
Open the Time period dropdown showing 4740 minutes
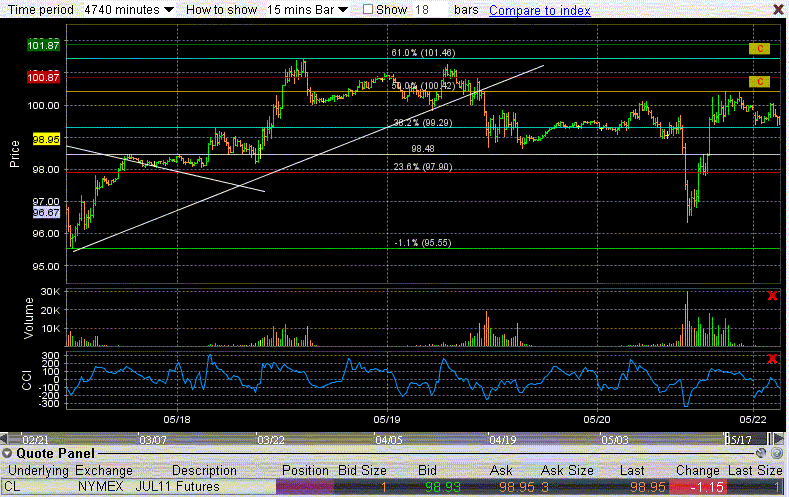[x=128, y=10]
